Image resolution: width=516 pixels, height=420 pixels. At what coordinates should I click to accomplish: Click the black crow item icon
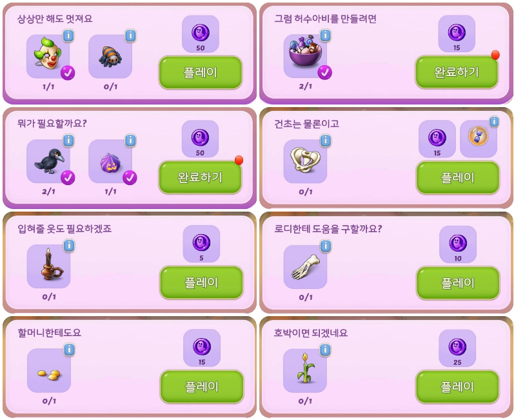[x=48, y=161]
